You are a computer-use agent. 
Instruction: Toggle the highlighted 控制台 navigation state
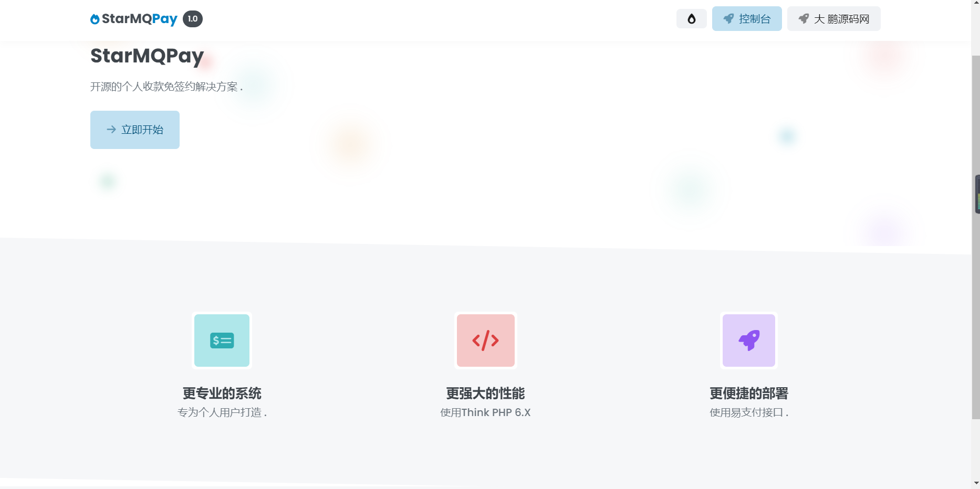pos(747,19)
